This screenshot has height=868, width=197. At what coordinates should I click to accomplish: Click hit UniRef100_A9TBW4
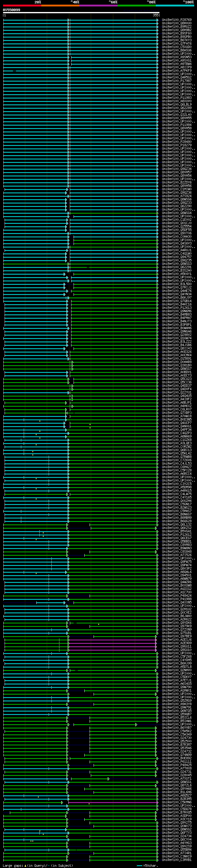click(177, 64)
